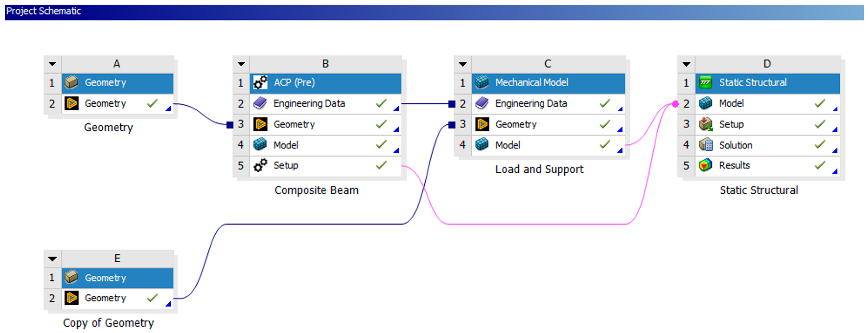Click Setup icon in Static Structural system
The width and height of the screenshot is (868, 333).
click(705, 124)
